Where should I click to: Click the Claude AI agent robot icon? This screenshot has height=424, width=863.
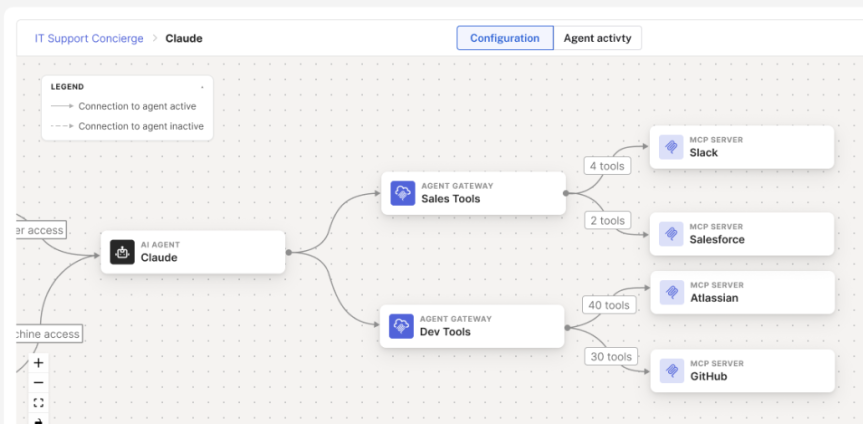(122, 252)
